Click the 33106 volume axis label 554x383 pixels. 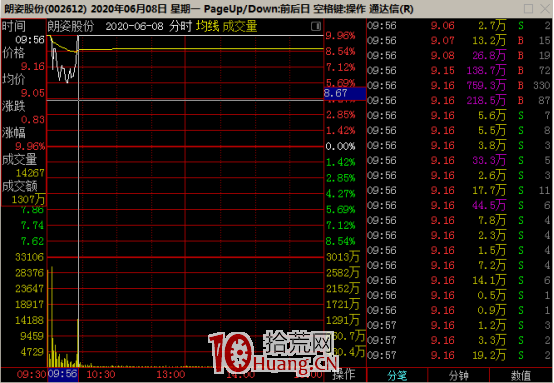pyautogui.click(x=29, y=257)
